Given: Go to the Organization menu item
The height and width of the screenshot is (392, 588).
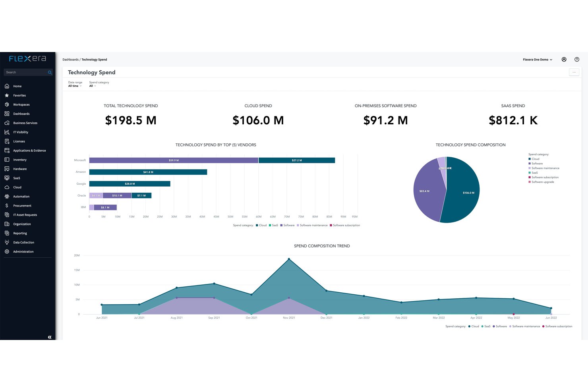Looking at the screenshot, I should pos(22,224).
